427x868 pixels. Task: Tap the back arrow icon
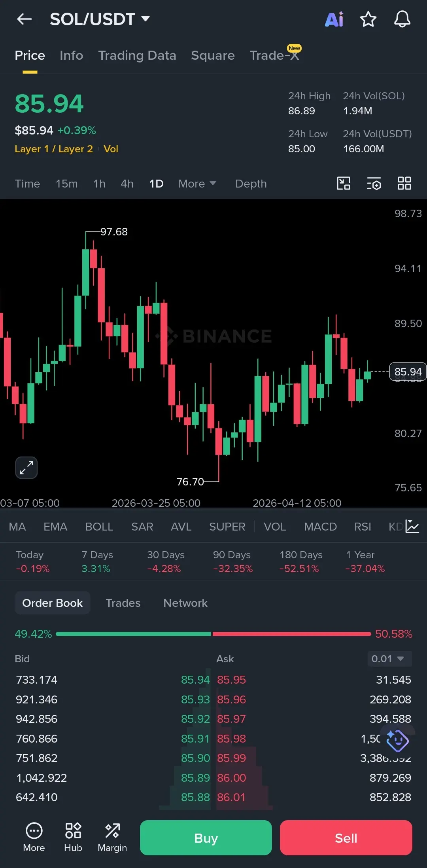point(24,19)
